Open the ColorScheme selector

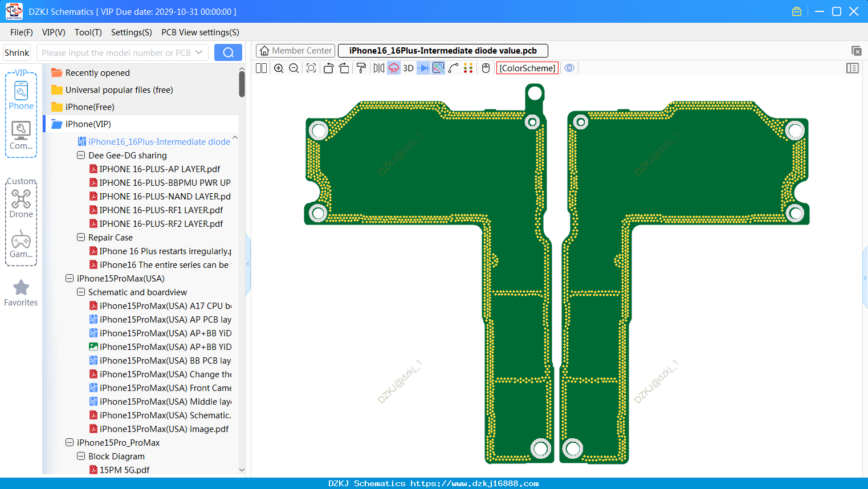tap(527, 68)
